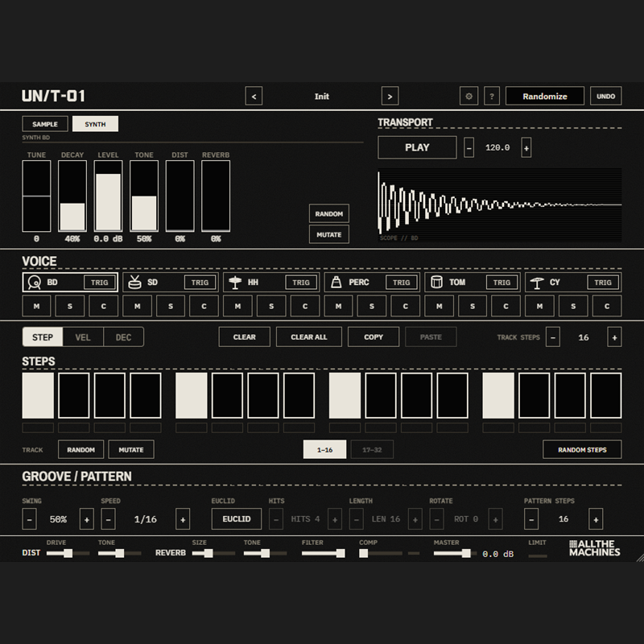Open settings via the gear icon
This screenshot has width=644, height=644.
(x=469, y=96)
